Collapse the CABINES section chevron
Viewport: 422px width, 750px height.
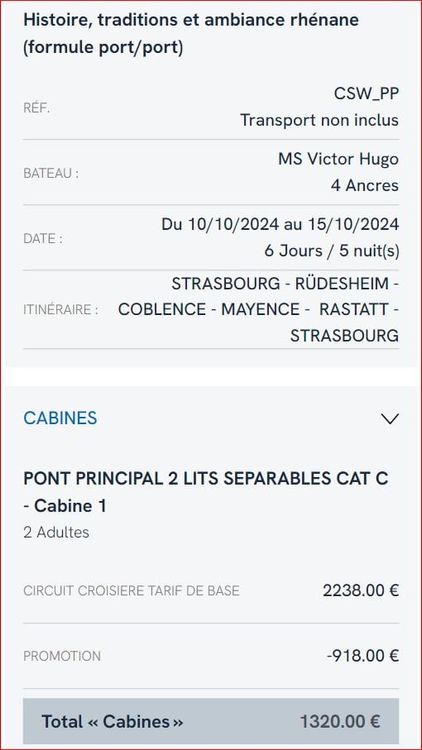pyautogui.click(x=389, y=419)
